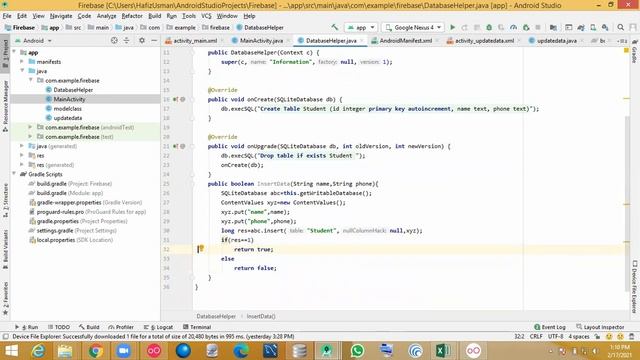Select gradle.properties in project tree

[78, 221]
